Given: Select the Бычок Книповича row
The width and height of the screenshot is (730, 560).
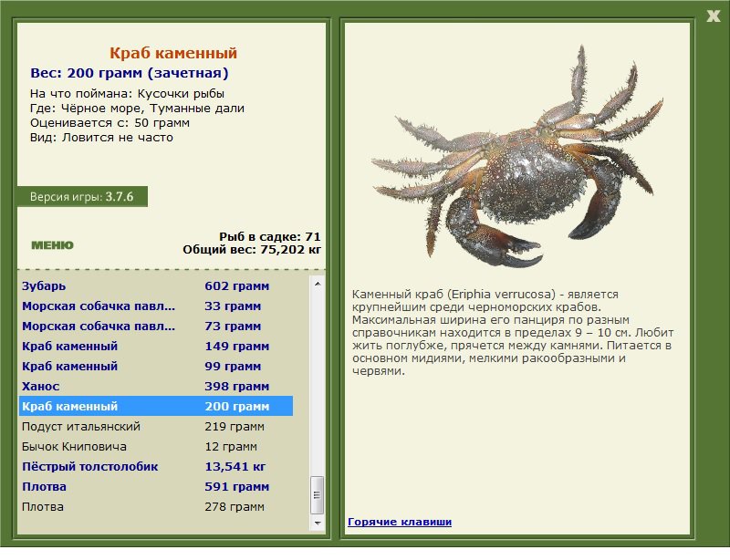Looking at the screenshot, I should tap(156, 446).
